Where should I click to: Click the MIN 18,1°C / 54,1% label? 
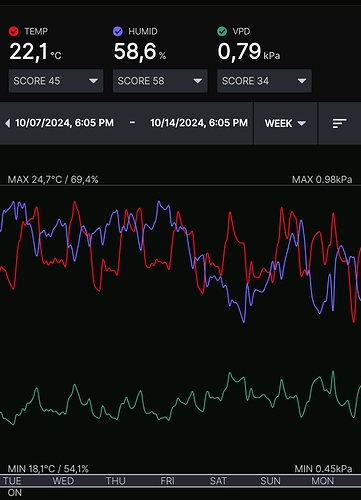click(48, 469)
